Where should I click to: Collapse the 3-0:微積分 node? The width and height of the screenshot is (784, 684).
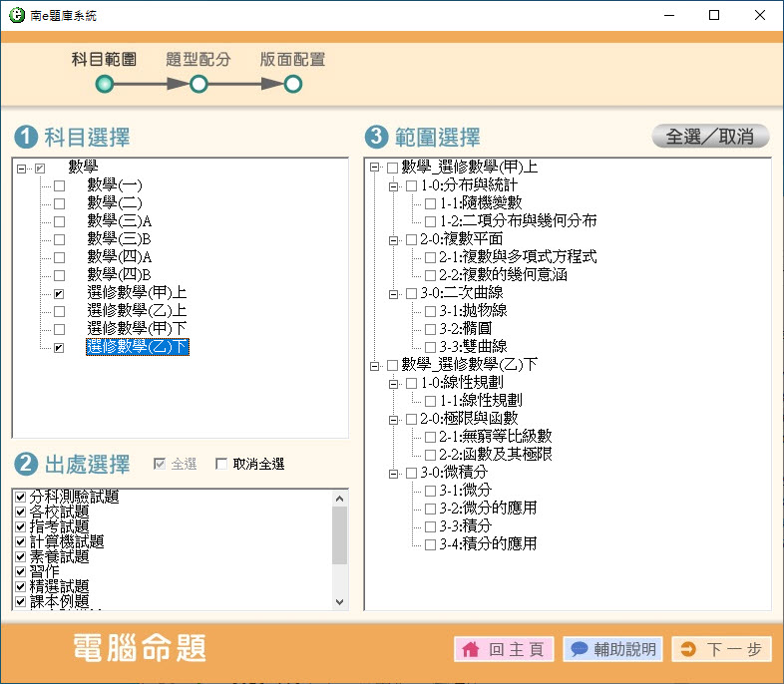[393, 473]
